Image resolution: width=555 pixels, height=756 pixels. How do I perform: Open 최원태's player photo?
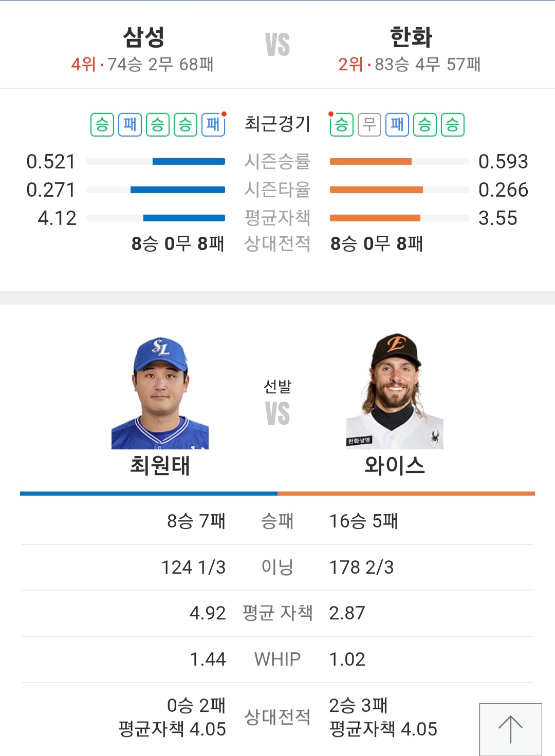tap(160, 393)
